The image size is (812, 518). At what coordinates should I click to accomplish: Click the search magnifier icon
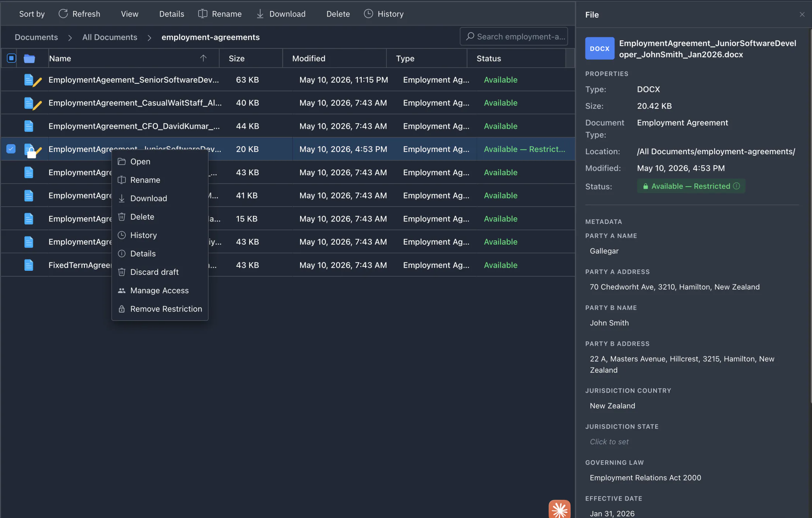[x=470, y=36]
